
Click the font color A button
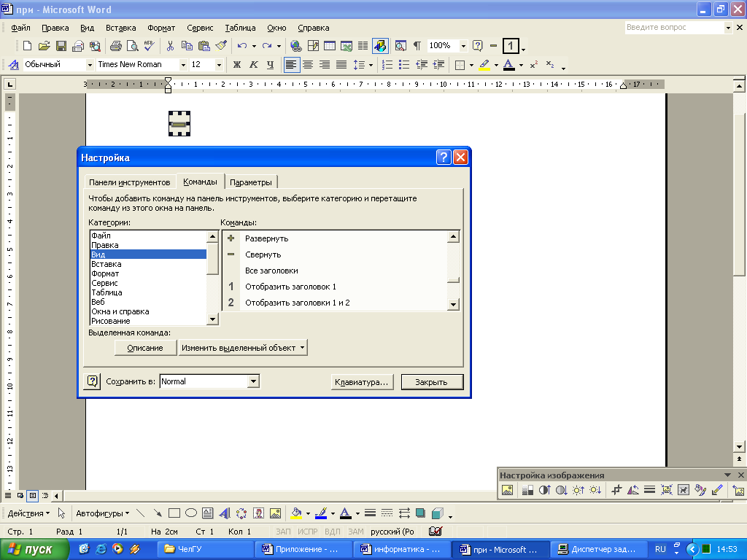point(508,65)
